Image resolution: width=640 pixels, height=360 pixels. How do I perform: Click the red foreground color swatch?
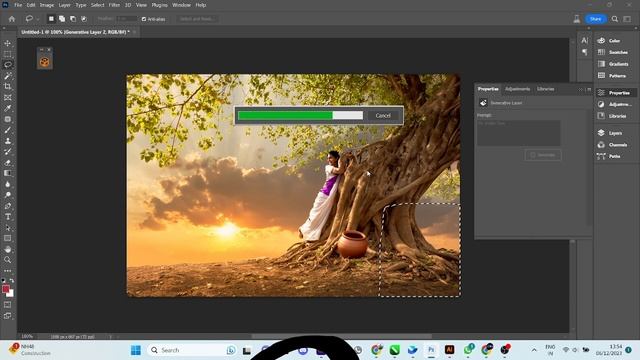[5, 289]
